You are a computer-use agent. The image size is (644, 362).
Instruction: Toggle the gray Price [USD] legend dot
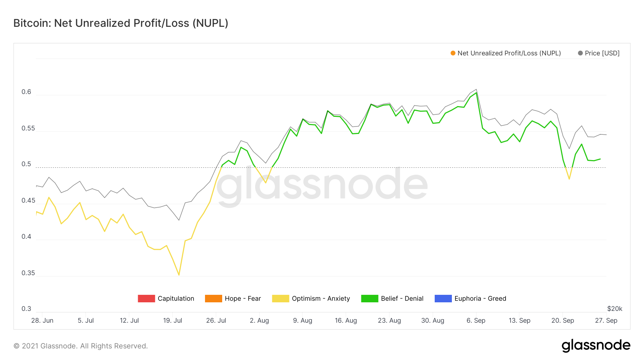[580, 53]
